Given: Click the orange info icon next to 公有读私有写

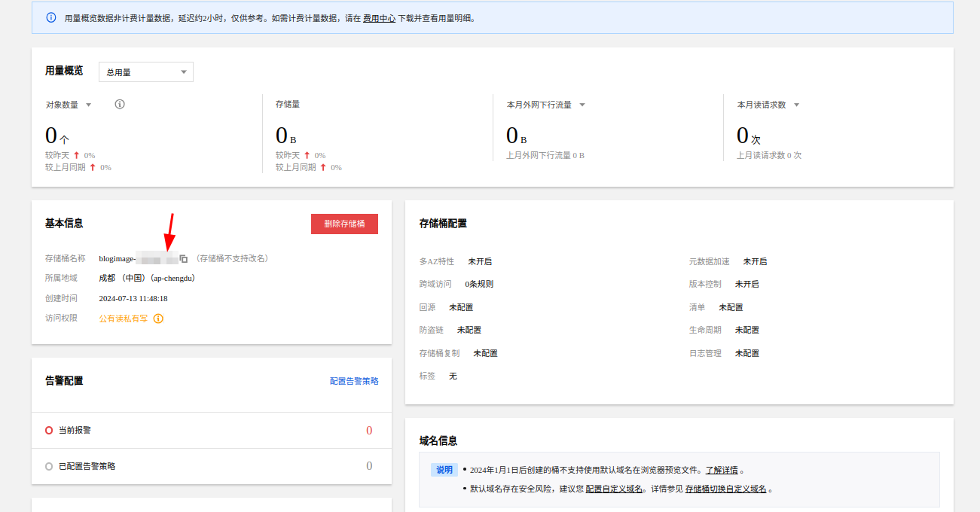Looking at the screenshot, I should pyautogui.click(x=158, y=318).
